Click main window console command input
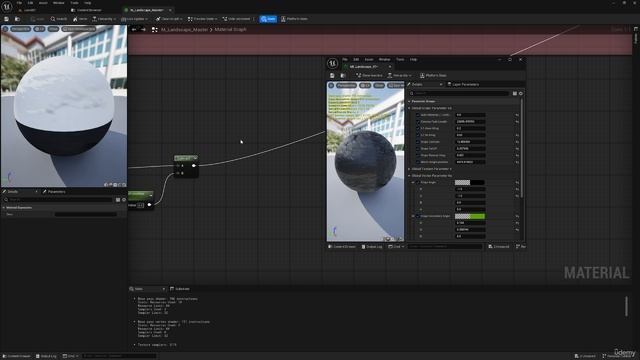Viewport: 640px width, 360px height. (119, 356)
